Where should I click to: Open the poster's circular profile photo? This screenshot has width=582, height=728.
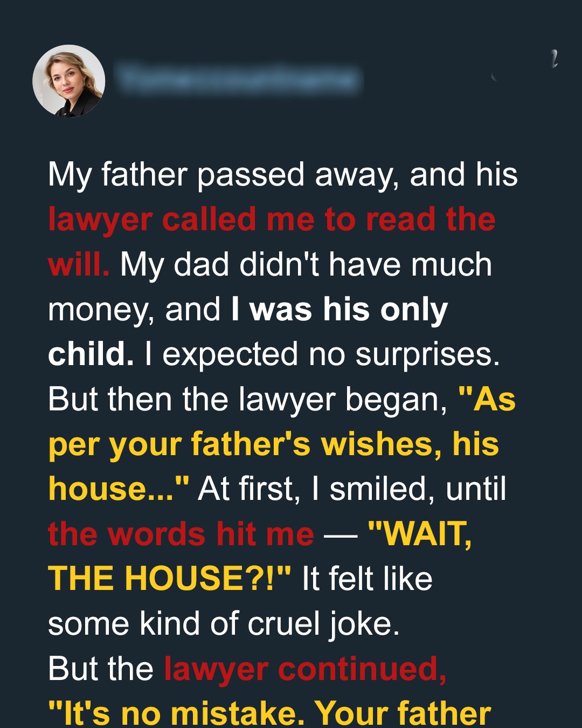click(x=69, y=81)
